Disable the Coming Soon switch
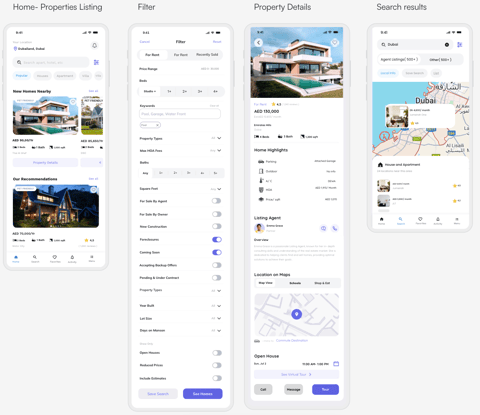Screen dimensions: 480x415 coord(217,252)
